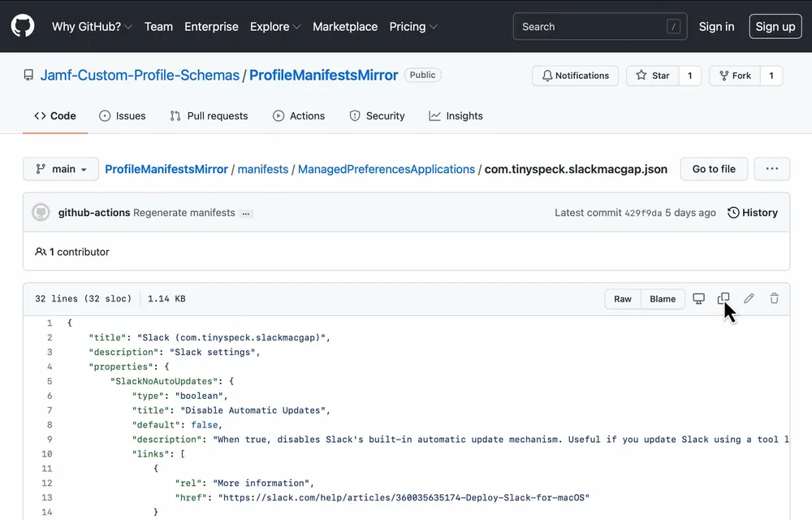Expand the main branch selector
This screenshot has height=520, width=812.
click(60, 168)
